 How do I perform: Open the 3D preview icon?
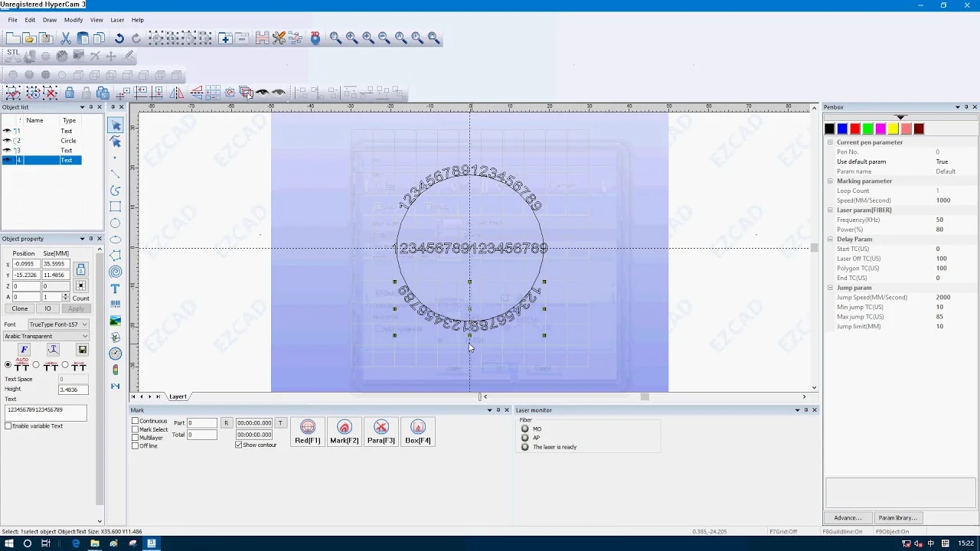pyautogui.click(x=315, y=38)
